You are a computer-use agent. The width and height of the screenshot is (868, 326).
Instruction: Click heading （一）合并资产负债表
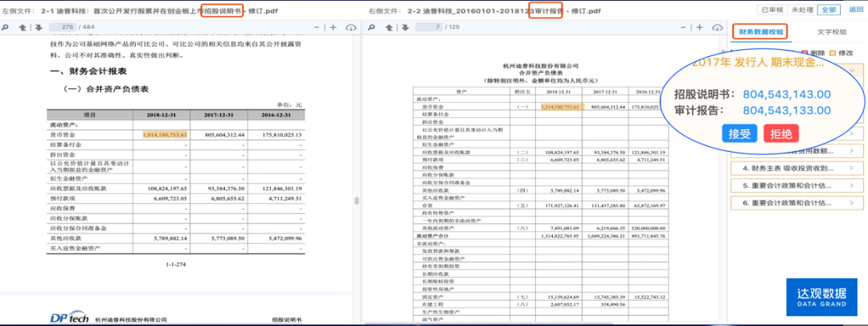[x=104, y=89]
